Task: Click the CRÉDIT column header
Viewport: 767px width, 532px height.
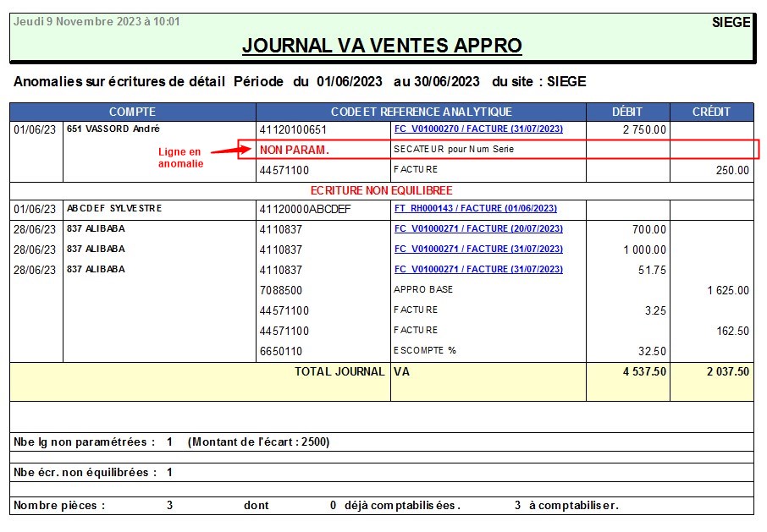Action: tap(711, 112)
